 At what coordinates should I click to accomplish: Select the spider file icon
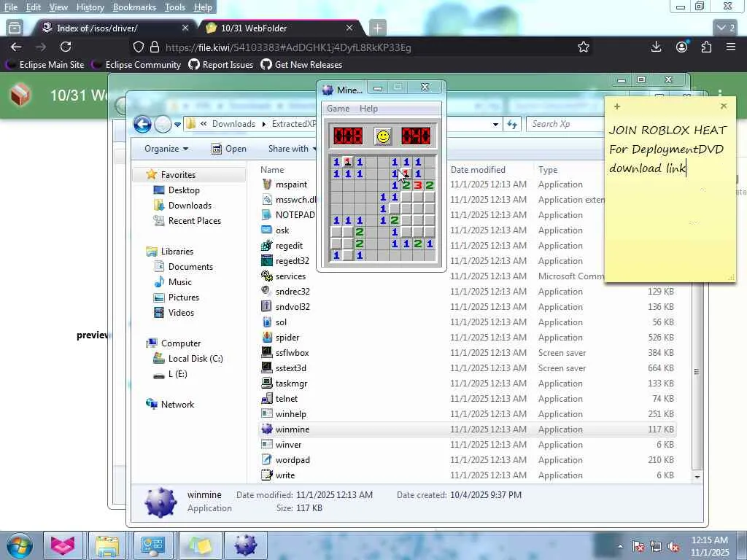coord(267,337)
